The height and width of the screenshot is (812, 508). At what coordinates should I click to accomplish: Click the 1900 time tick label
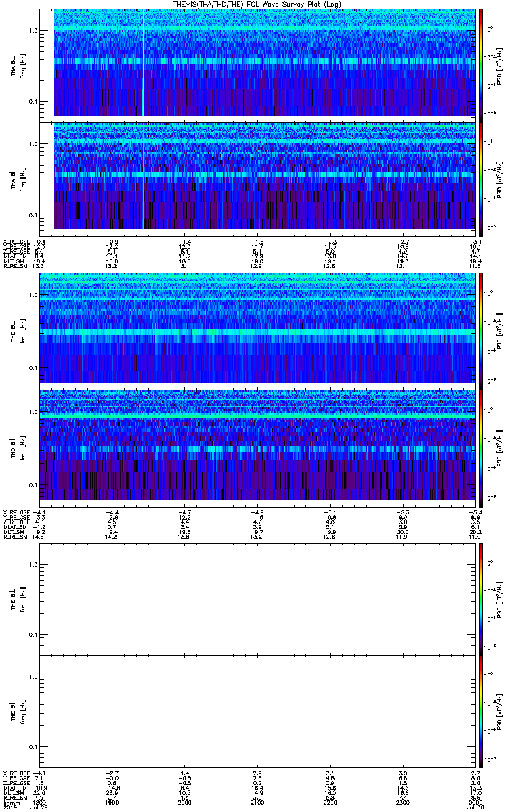click(112, 802)
